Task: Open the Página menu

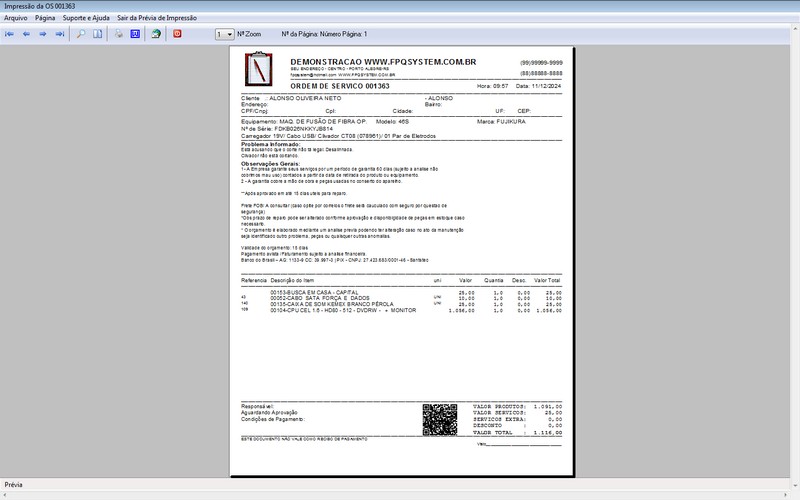Action: (x=45, y=18)
